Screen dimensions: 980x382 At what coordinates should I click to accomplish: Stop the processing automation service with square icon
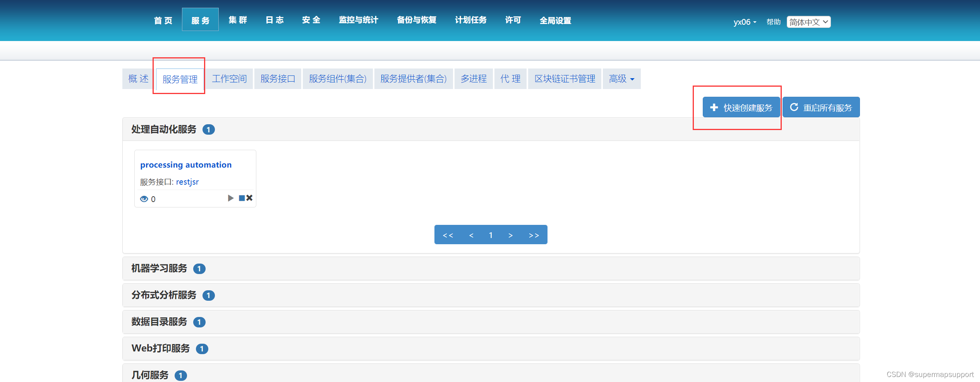point(242,198)
